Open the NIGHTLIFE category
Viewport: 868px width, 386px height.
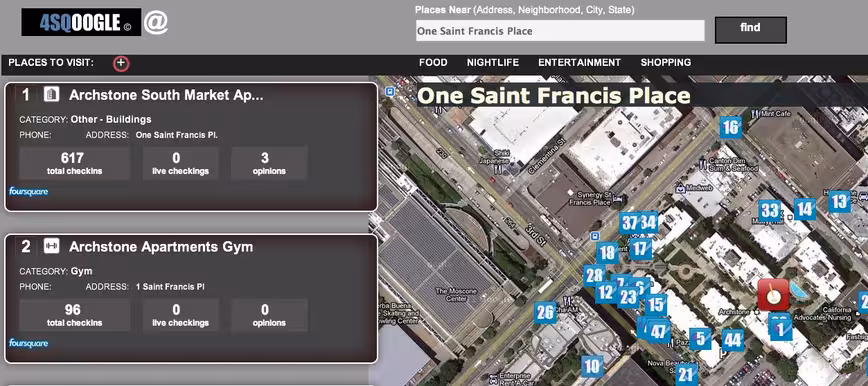[x=493, y=63]
